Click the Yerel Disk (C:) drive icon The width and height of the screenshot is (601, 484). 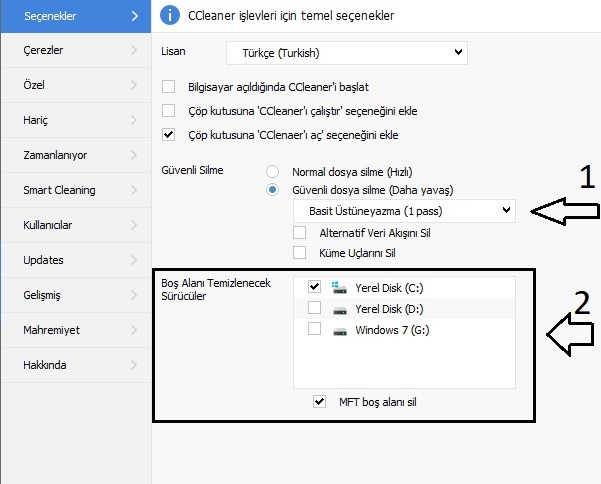pyautogui.click(x=339, y=287)
